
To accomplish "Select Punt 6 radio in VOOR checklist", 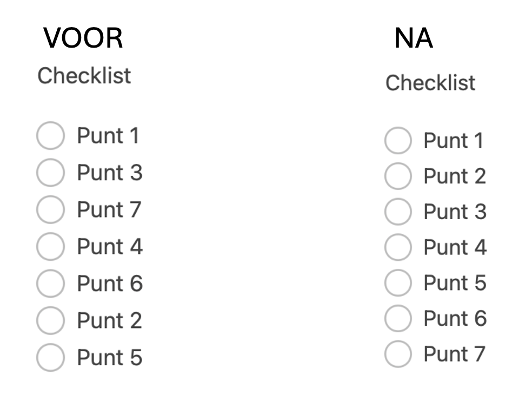I will tap(50, 284).
